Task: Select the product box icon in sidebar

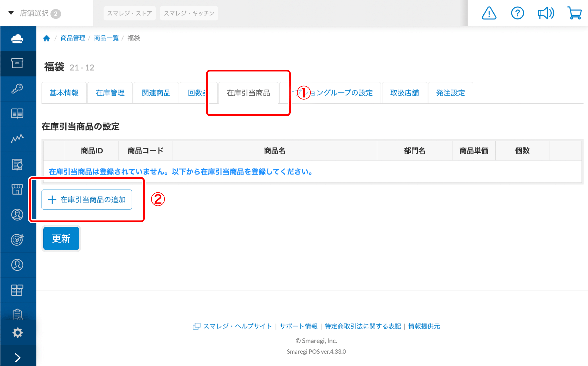Action: (18, 63)
